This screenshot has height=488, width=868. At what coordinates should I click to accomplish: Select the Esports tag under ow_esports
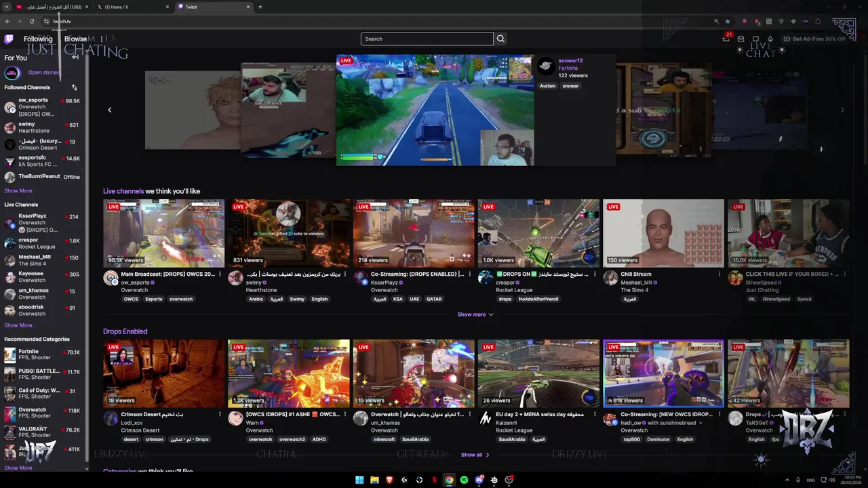point(153,299)
